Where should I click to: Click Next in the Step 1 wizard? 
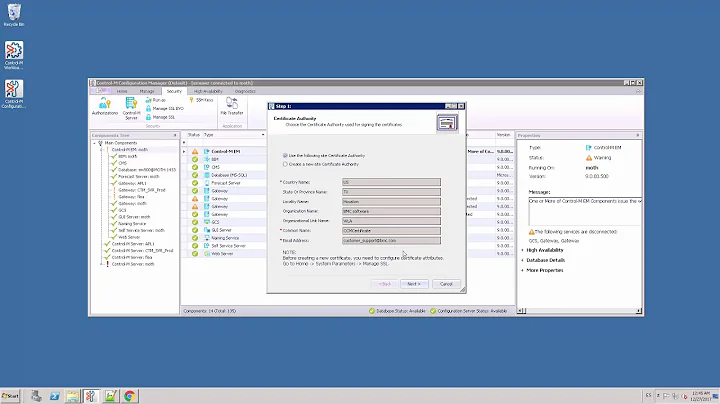point(414,284)
